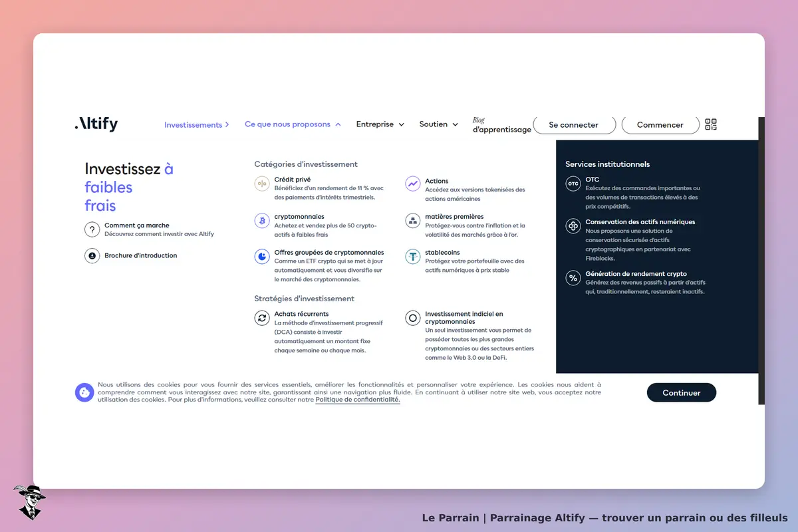Click the Commencer button
This screenshot has height=532, width=798.
(x=660, y=125)
